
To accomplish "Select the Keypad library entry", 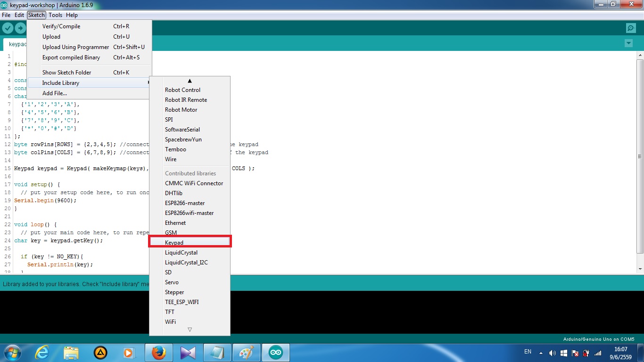I will click(174, 242).
